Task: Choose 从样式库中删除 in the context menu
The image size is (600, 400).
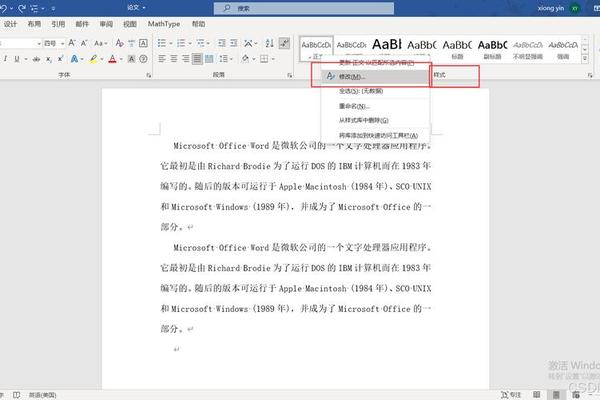Action: click(375, 120)
